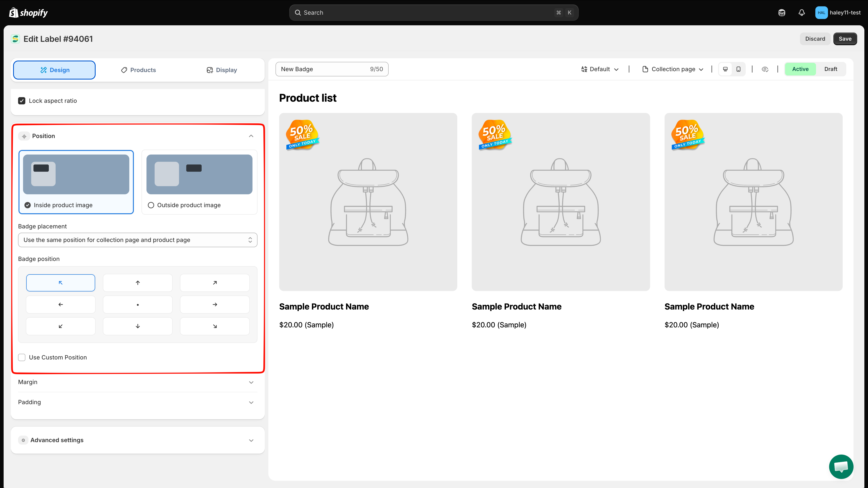Select mobile preview icon
The image size is (868, 488).
point(738,69)
